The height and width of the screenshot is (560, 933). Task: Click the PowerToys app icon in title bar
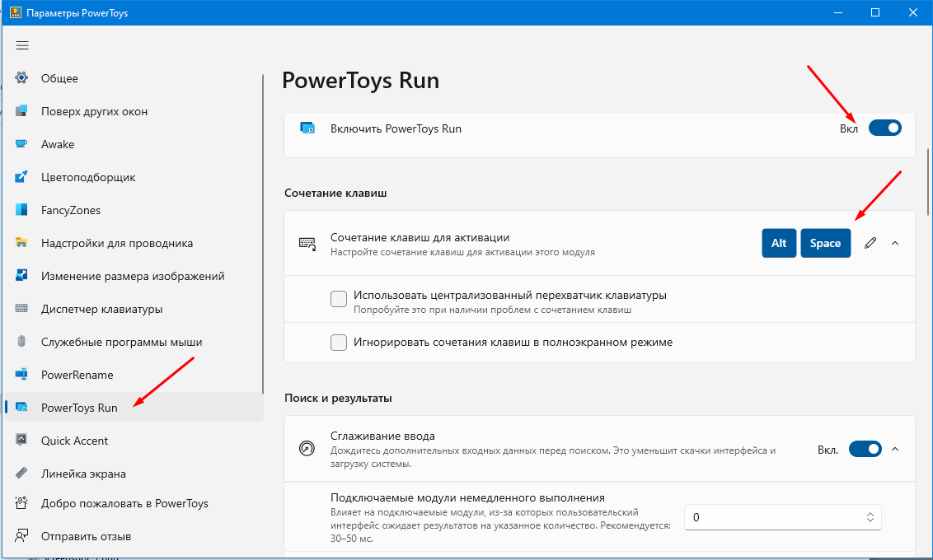pyautogui.click(x=15, y=12)
